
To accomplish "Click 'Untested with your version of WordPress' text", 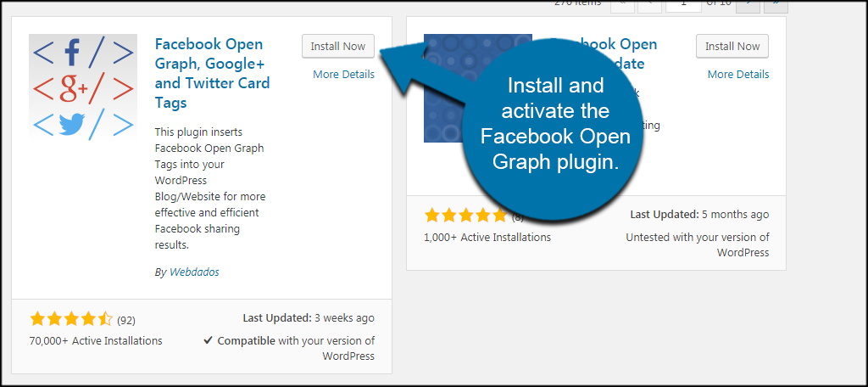I will (x=698, y=244).
